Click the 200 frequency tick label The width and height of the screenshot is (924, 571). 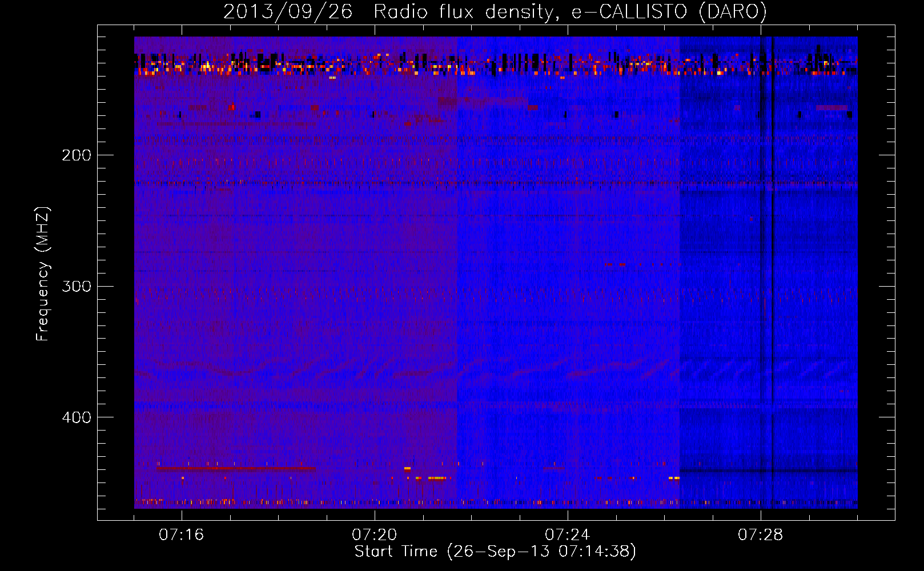point(77,155)
